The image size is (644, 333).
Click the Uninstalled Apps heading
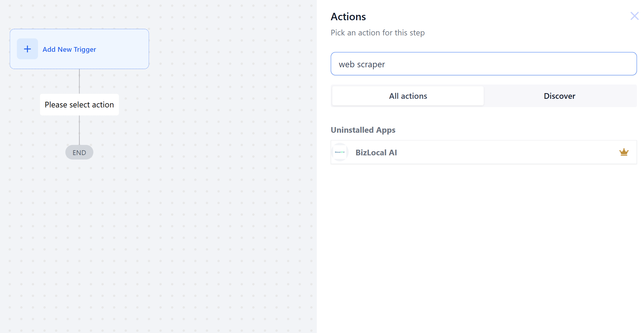coord(363,130)
